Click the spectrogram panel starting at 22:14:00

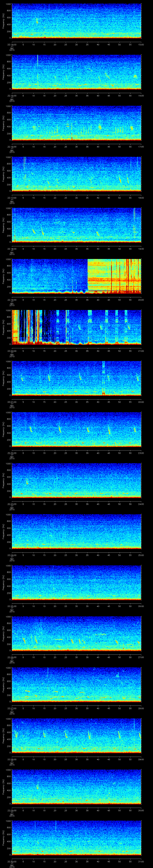(76, 21)
